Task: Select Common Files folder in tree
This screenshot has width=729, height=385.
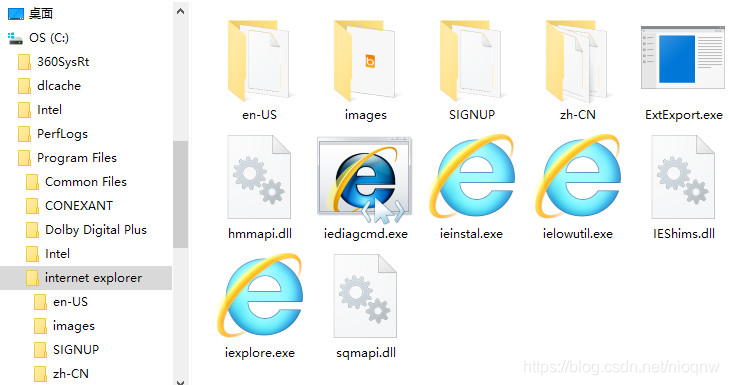Action: click(x=76, y=182)
